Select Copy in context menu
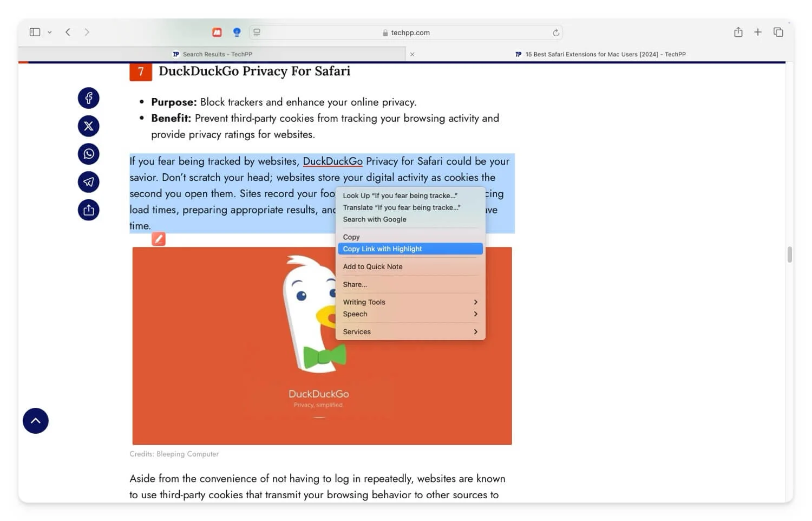The image size is (812, 521). pos(410,237)
